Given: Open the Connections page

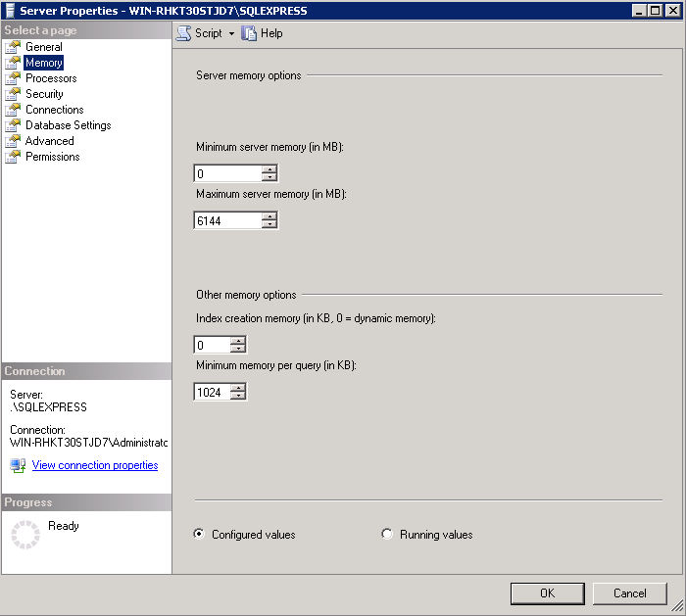Looking at the screenshot, I should [x=54, y=110].
